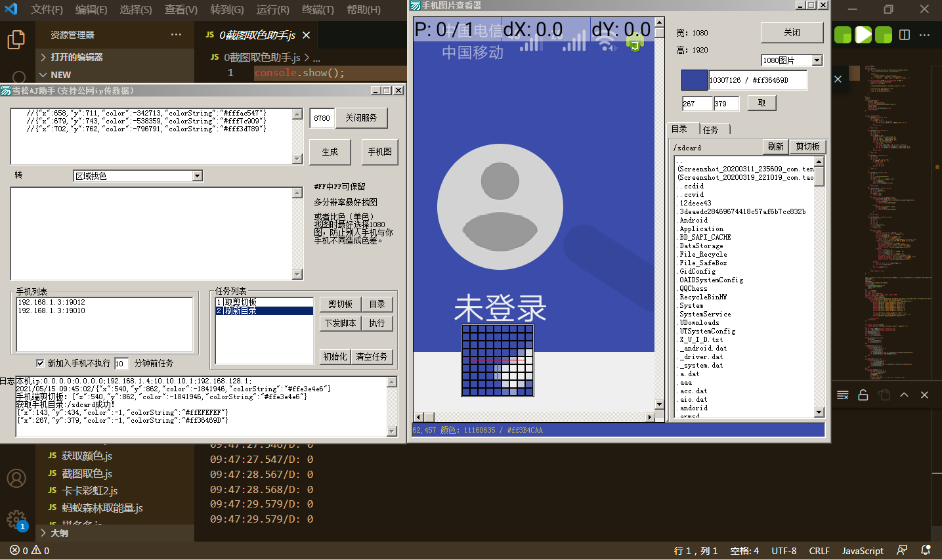Switch to the 任务 tab
This screenshot has height=560, width=942.
coord(711,130)
